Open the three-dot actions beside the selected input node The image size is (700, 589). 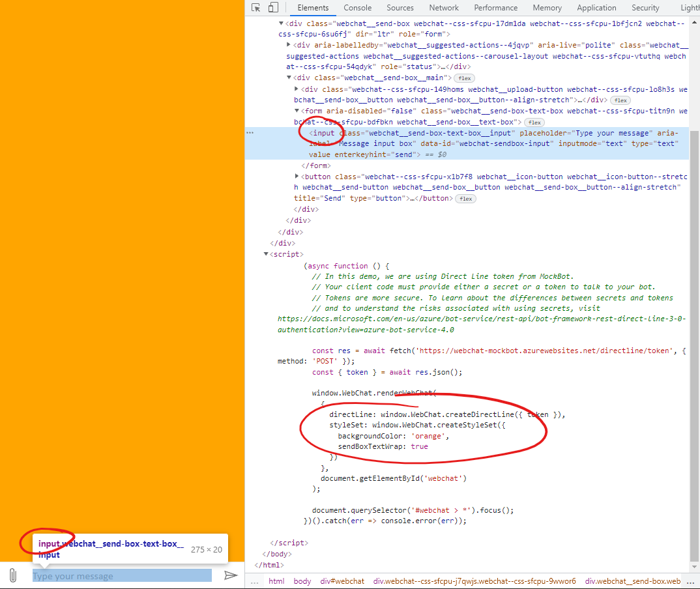pyautogui.click(x=250, y=132)
